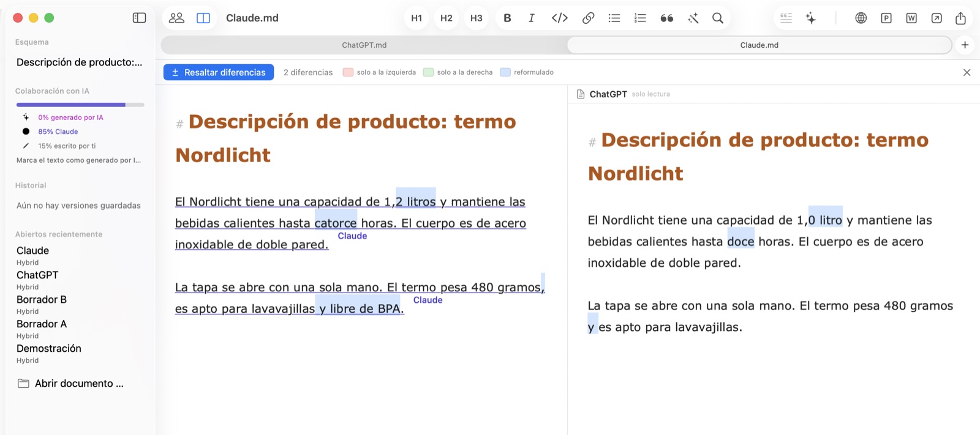This screenshot has width=980, height=435.
Task: Click the globe web export icon
Action: tap(861, 18)
